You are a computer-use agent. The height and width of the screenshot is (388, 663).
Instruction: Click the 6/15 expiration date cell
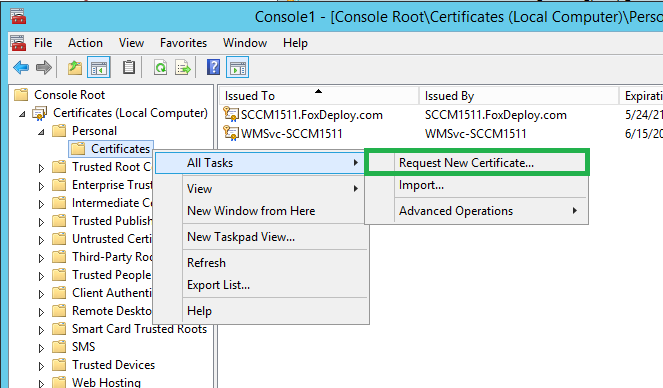pos(643,134)
